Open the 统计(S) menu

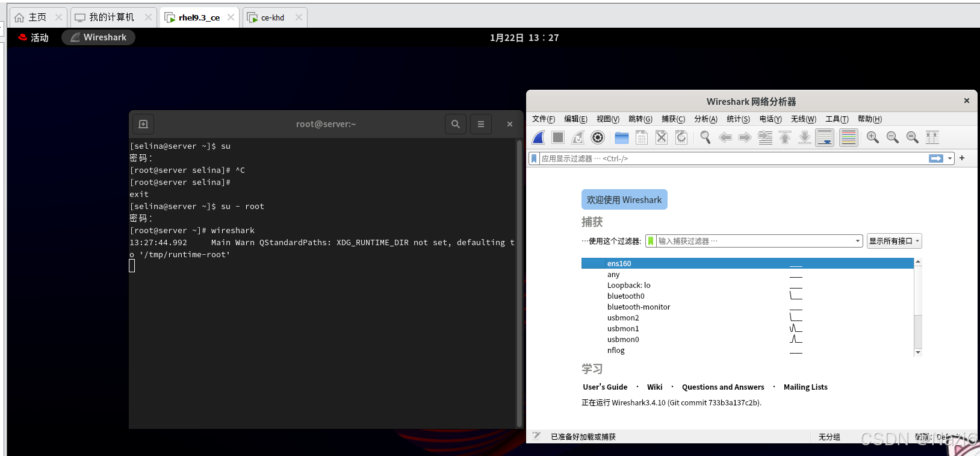(738, 119)
